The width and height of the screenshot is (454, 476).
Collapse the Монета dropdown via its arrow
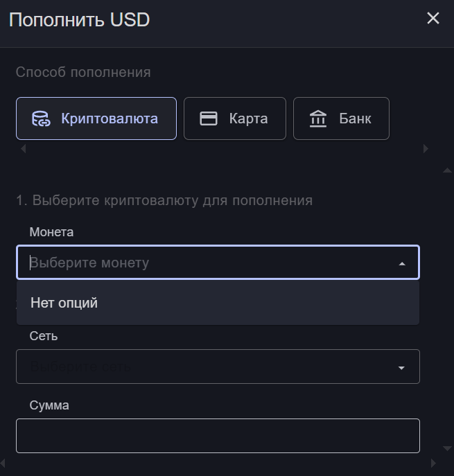click(402, 263)
